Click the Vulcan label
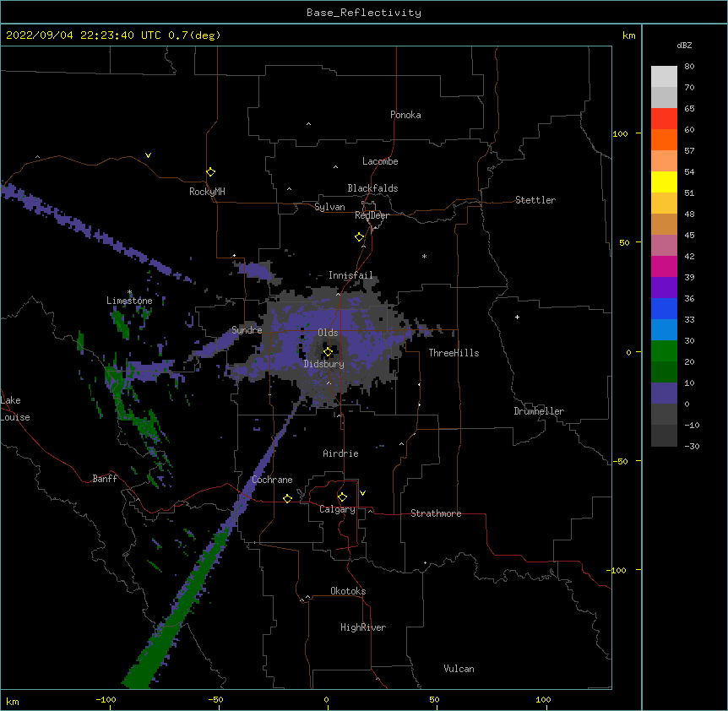728x711 pixels. click(x=459, y=669)
